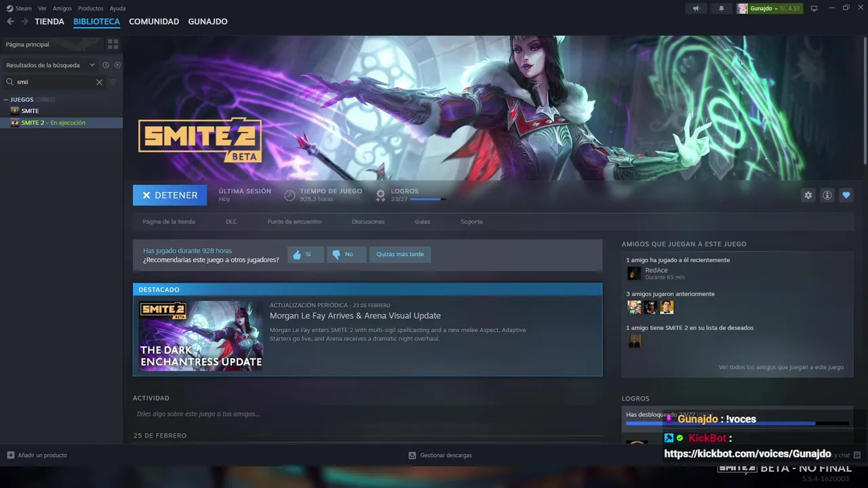Open kickbot.com voices link in chat overlay

pos(747,454)
